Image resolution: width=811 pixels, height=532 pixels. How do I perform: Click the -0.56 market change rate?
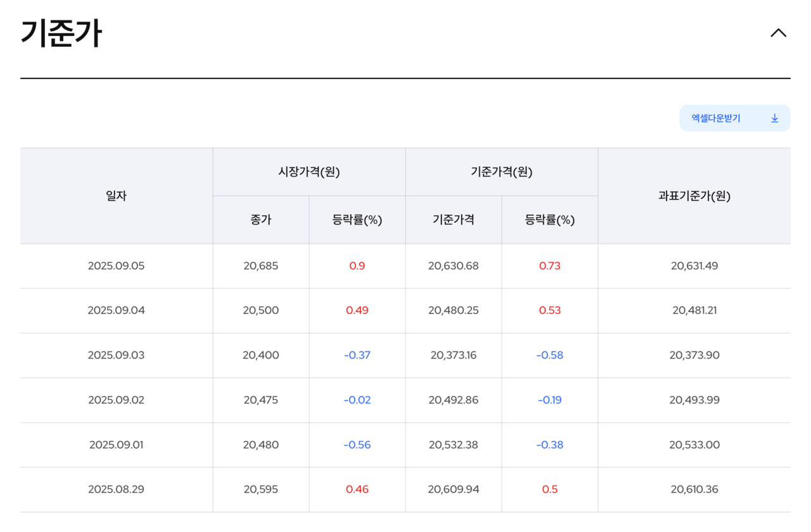tap(357, 445)
